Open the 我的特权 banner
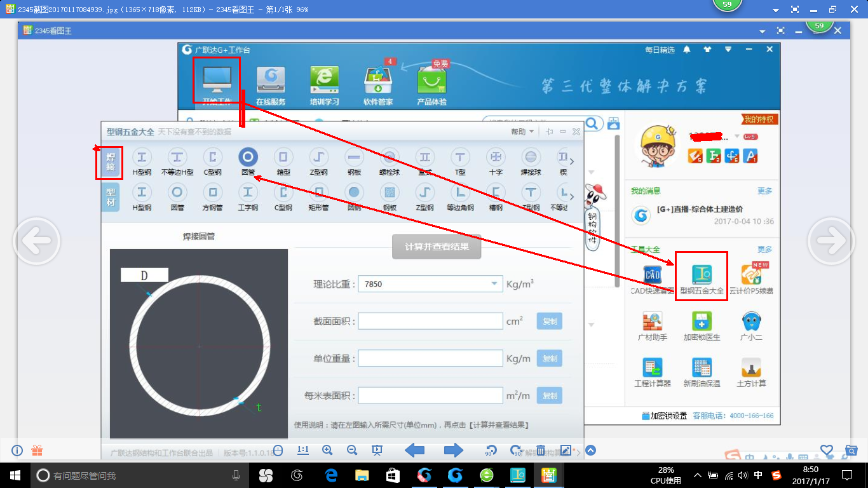 (760, 119)
